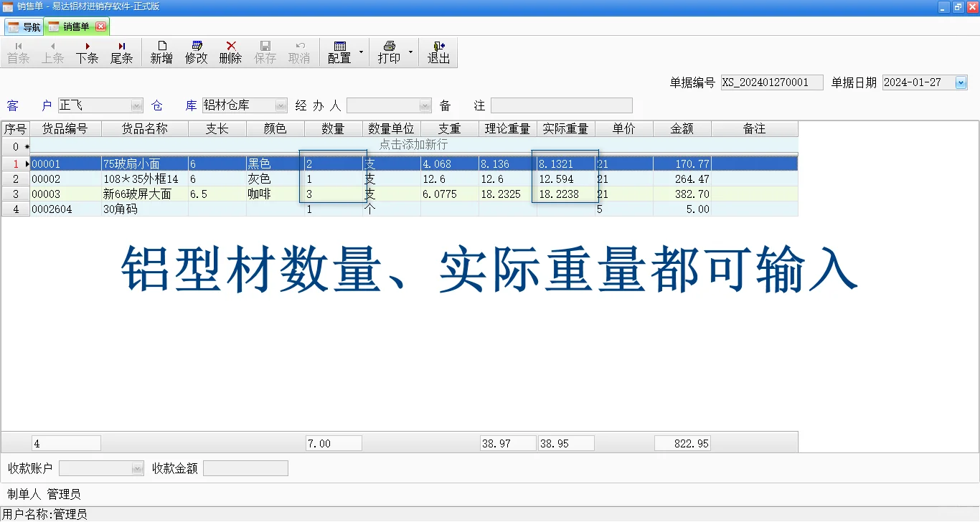The width and height of the screenshot is (980, 522).
Task: Click the 保存 save icon
Action: pos(265,51)
